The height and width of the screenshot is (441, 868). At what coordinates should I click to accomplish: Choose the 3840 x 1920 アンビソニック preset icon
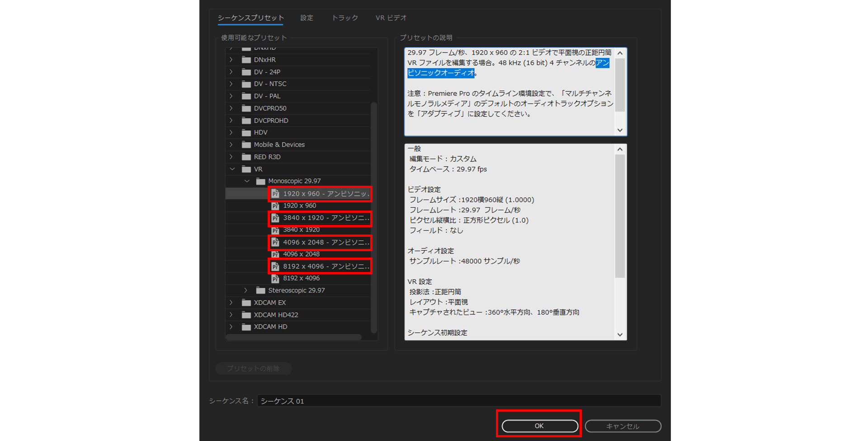[275, 218]
